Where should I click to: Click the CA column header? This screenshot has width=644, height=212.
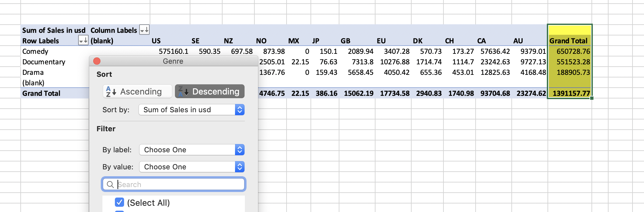click(482, 41)
